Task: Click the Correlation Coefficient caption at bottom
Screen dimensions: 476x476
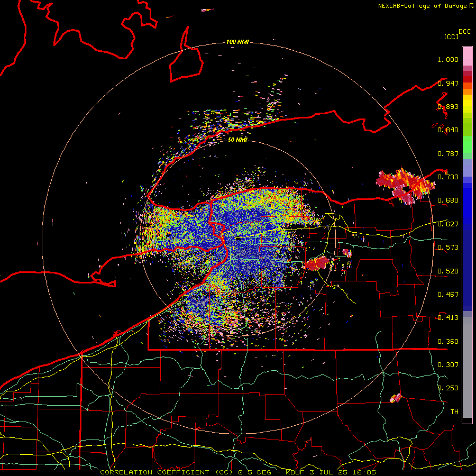Action: [238, 472]
